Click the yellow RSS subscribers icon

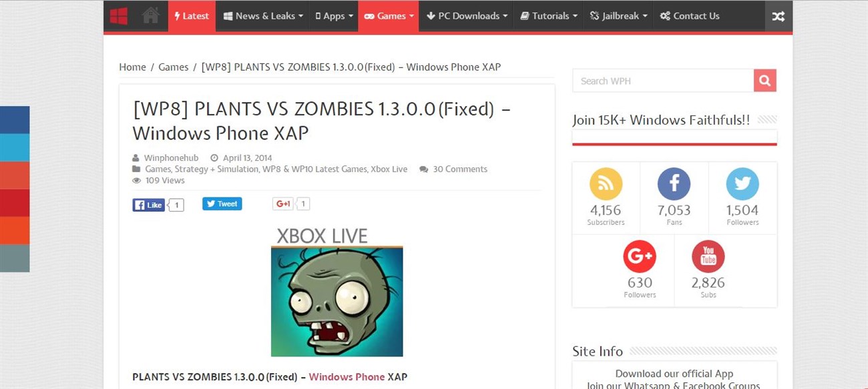click(606, 184)
